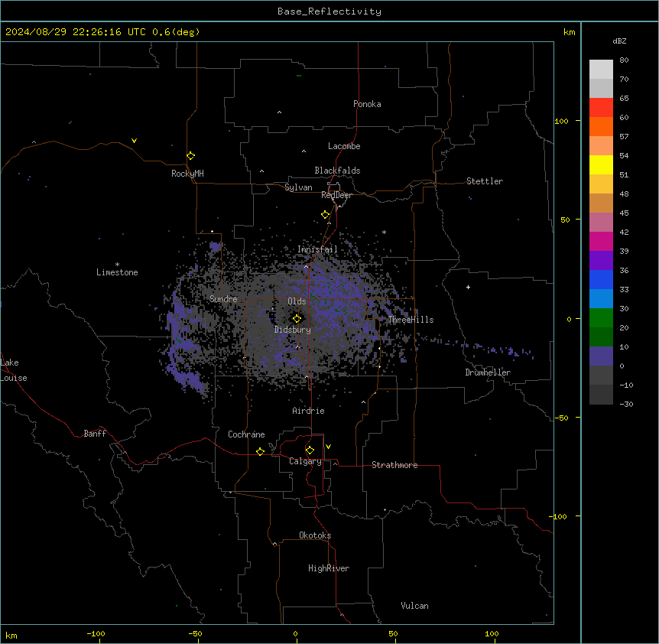This screenshot has height=644, width=659.
Task: Click the RedDeer city label
Action: click(x=336, y=195)
